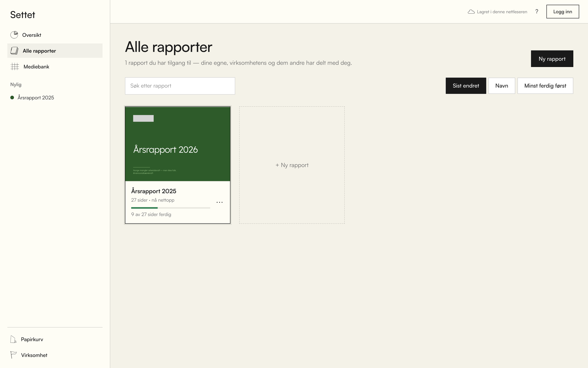Image resolution: width=588 pixels, height=368 pixels.
Task: Click the Nylig section label
Action: click(16, 85)
